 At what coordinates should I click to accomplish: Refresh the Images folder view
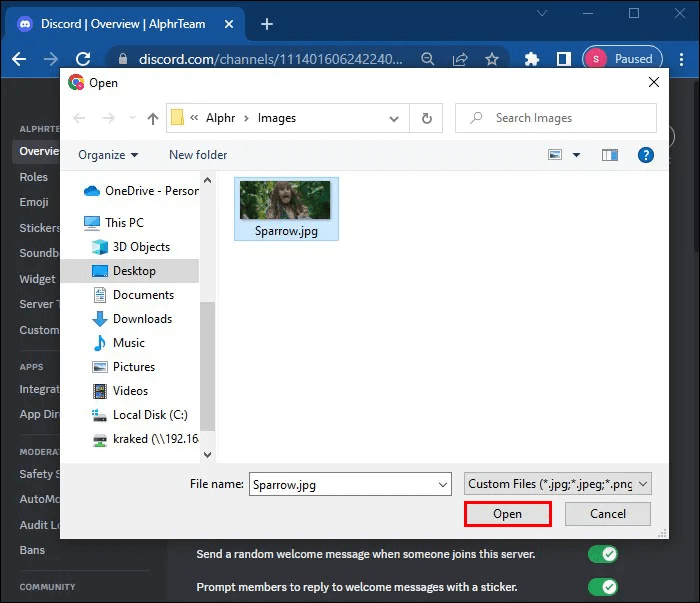pos(426,118)
